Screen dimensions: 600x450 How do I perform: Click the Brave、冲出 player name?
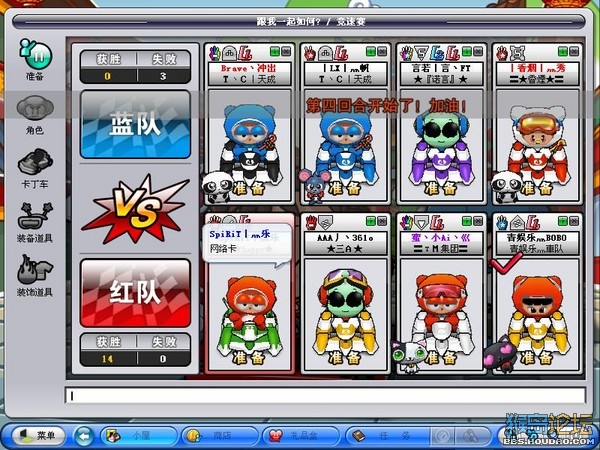click(x=249, y=69)
